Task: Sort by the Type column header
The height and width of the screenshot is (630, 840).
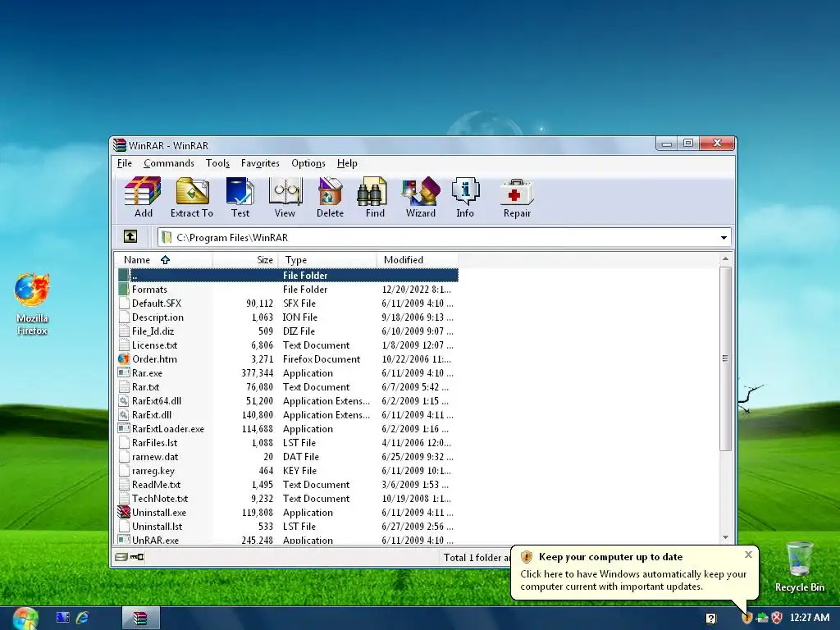Action: pyautogui.click(x=327, y=260)
